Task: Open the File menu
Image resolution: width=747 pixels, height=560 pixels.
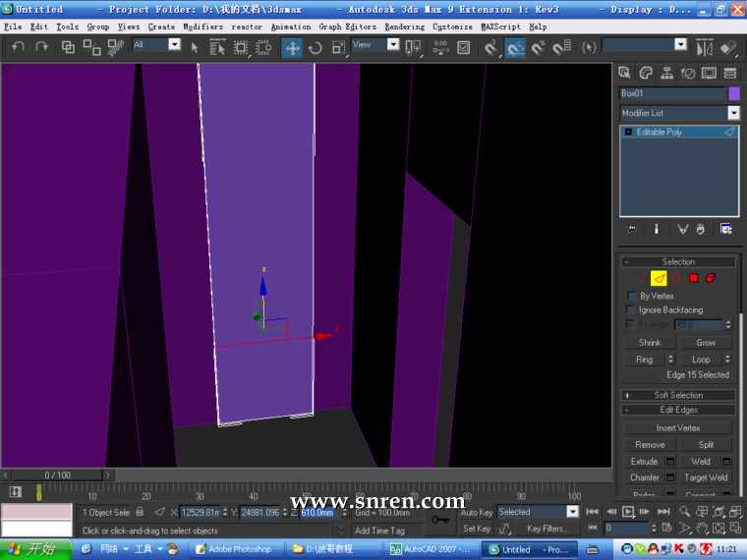Action: (13, 27)
